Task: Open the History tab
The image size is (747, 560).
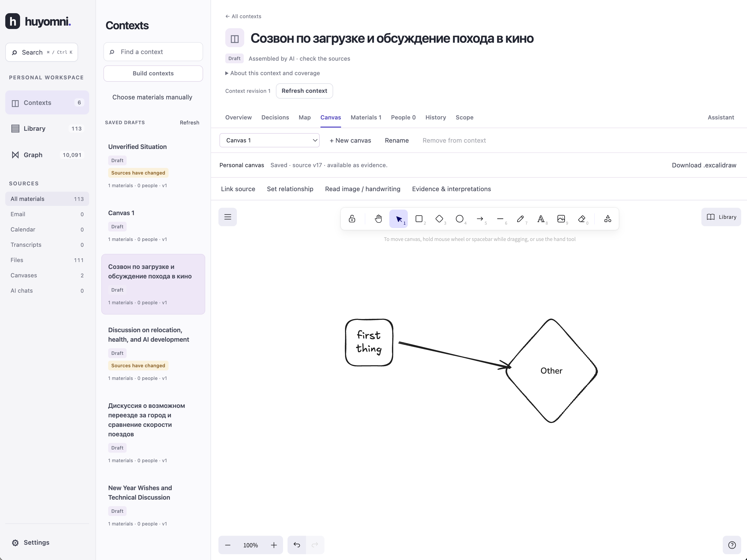Action: [436, 118]
